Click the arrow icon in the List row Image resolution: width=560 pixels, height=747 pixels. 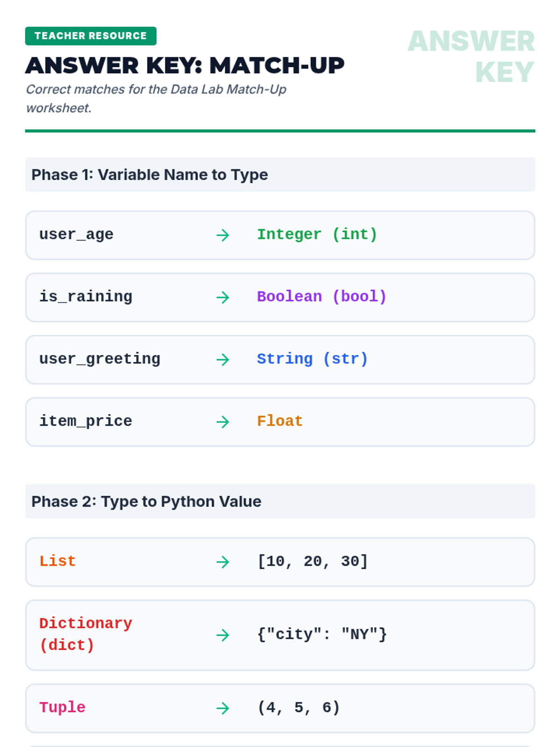point(223,562)
